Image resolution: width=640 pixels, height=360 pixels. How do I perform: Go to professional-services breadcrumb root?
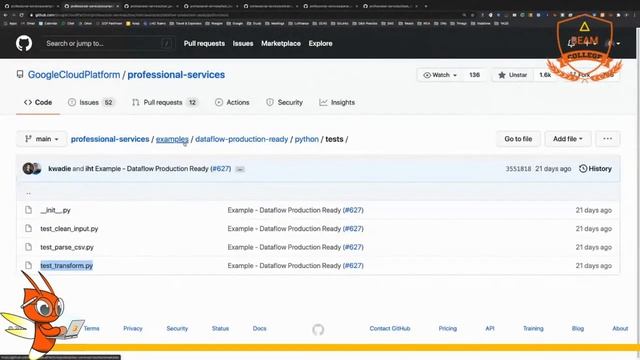110,139
